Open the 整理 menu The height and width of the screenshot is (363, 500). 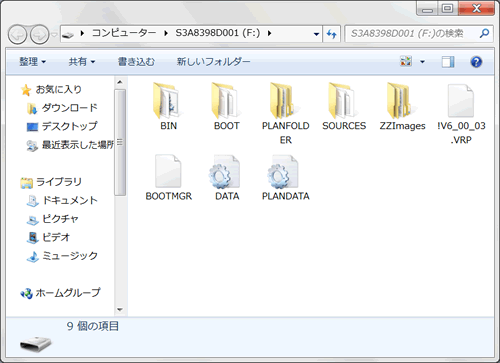(x=32, y=62)
